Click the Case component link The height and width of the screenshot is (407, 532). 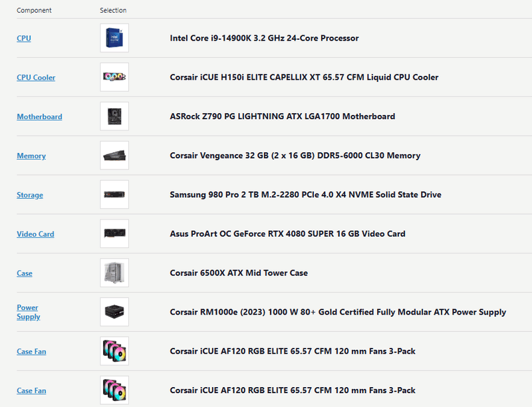[25, 273]
